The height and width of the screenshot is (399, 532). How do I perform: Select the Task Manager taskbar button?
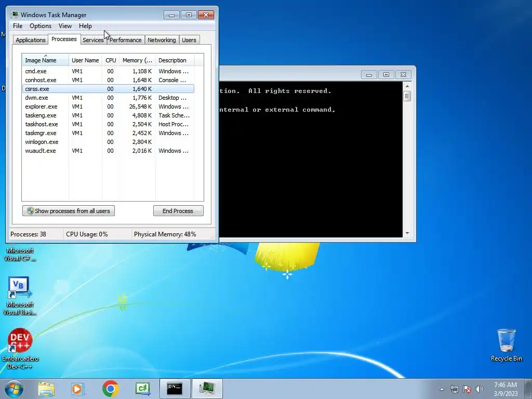click(207, 389)
